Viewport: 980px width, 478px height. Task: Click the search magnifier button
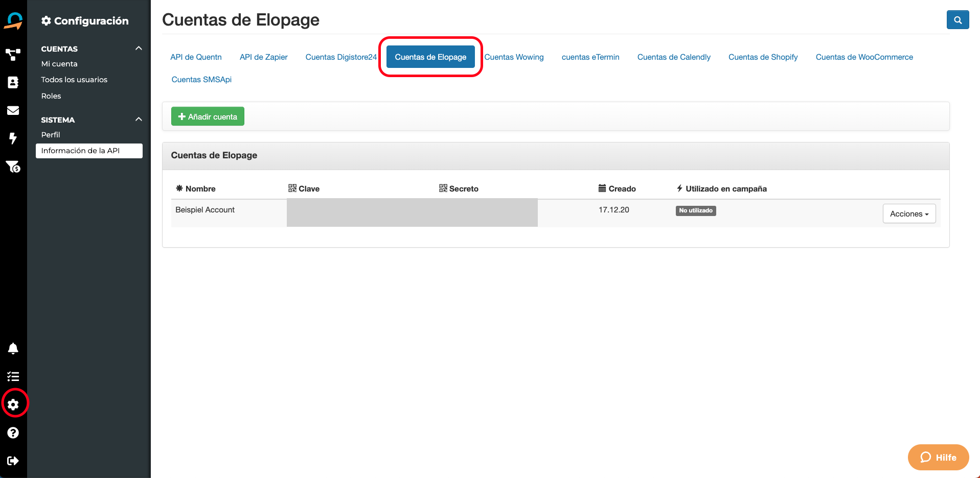[x=958, y=20]
